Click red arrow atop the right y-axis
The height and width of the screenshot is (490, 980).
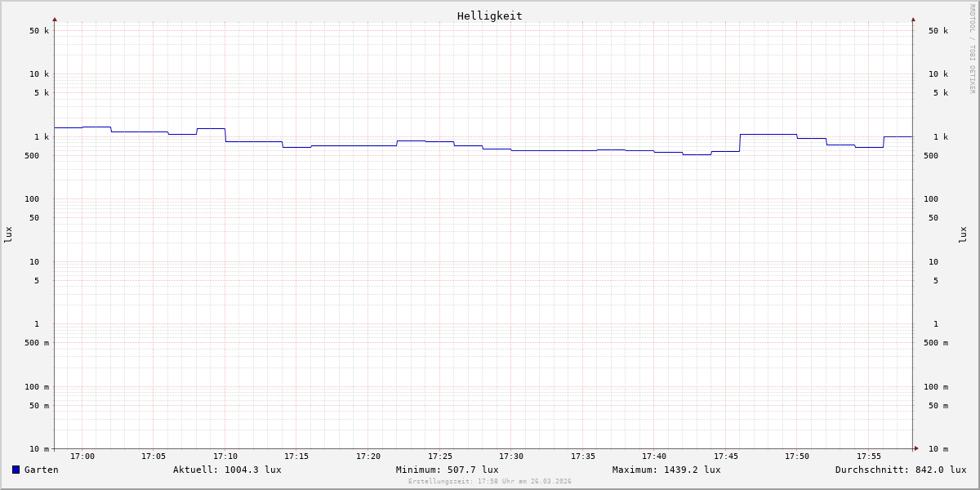click(913, 19)
